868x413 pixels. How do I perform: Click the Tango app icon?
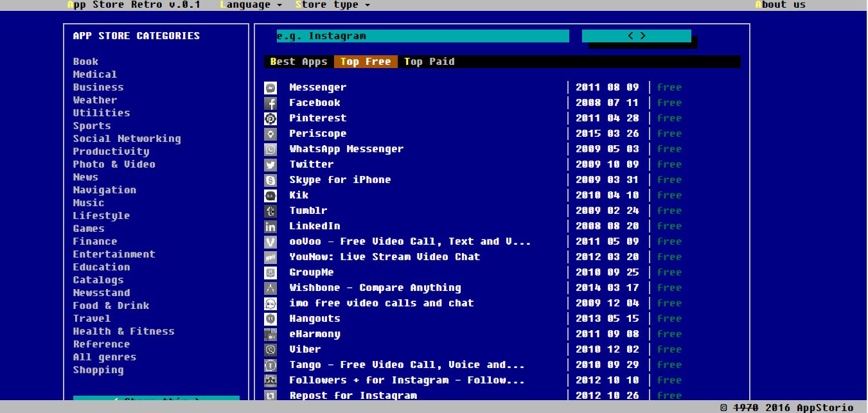(270, 365)
